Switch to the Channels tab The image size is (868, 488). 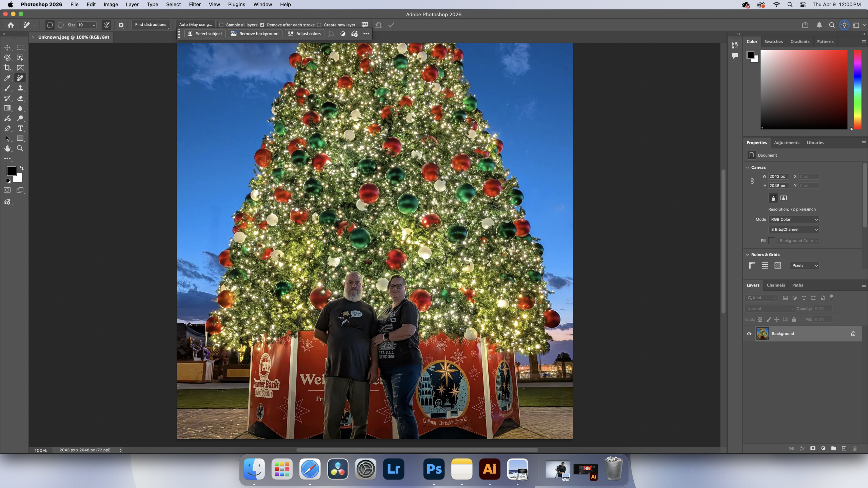776,285
